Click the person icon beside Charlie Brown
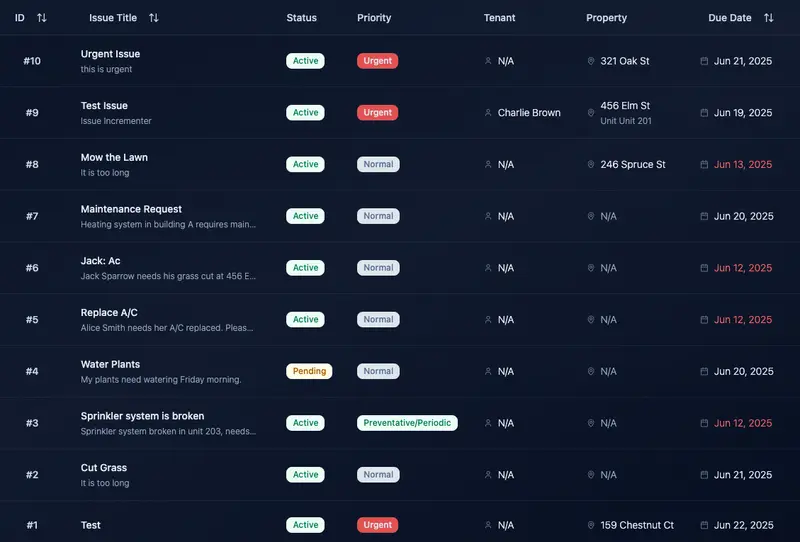 (x=488, y=113)
